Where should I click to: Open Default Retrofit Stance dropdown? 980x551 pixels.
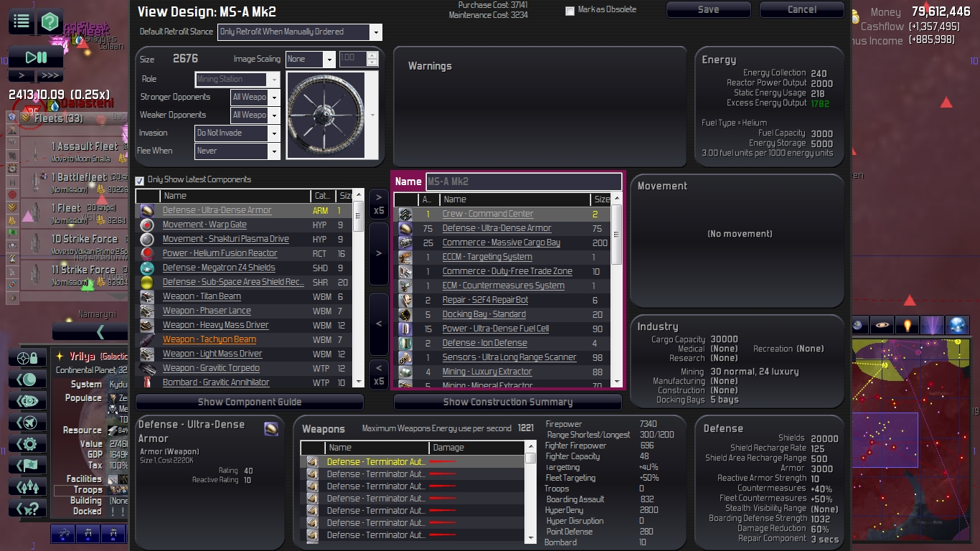point(300,32)
